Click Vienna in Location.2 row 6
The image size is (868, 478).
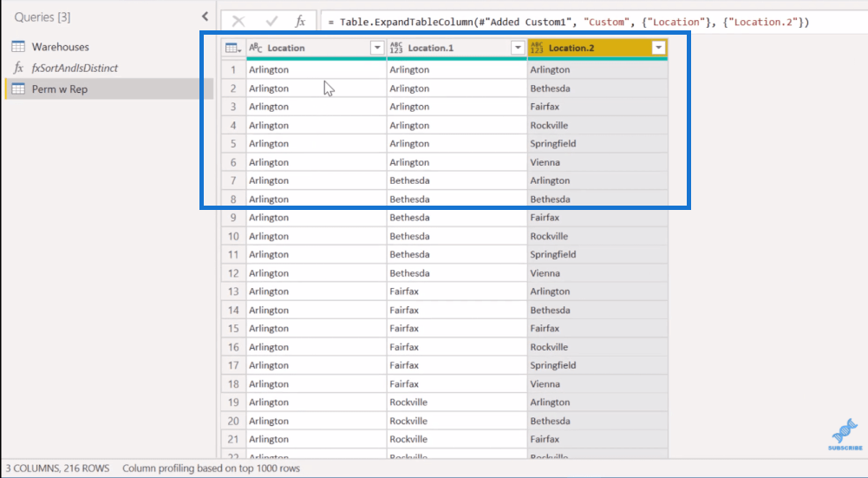545,163
